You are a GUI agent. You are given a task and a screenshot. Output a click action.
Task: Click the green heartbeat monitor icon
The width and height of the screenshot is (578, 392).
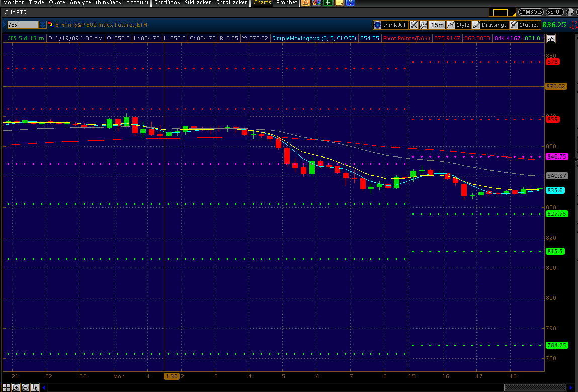coord(328,3)
